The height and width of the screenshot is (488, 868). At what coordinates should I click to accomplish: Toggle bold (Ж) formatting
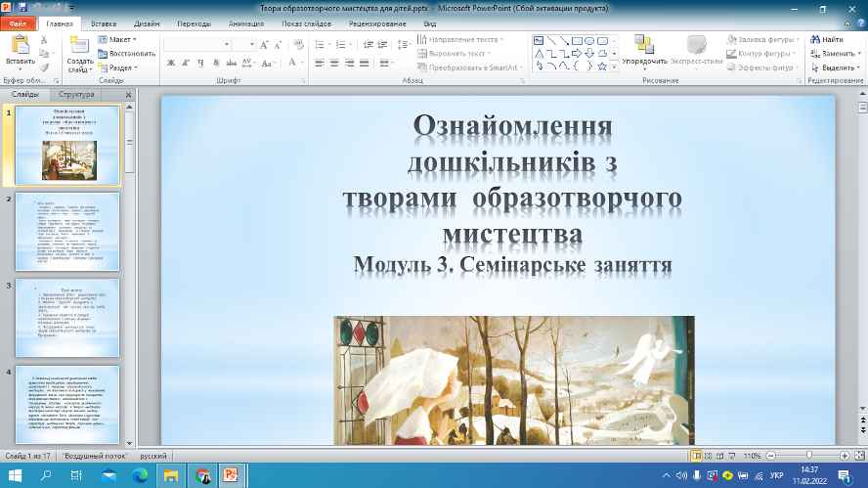171,63
